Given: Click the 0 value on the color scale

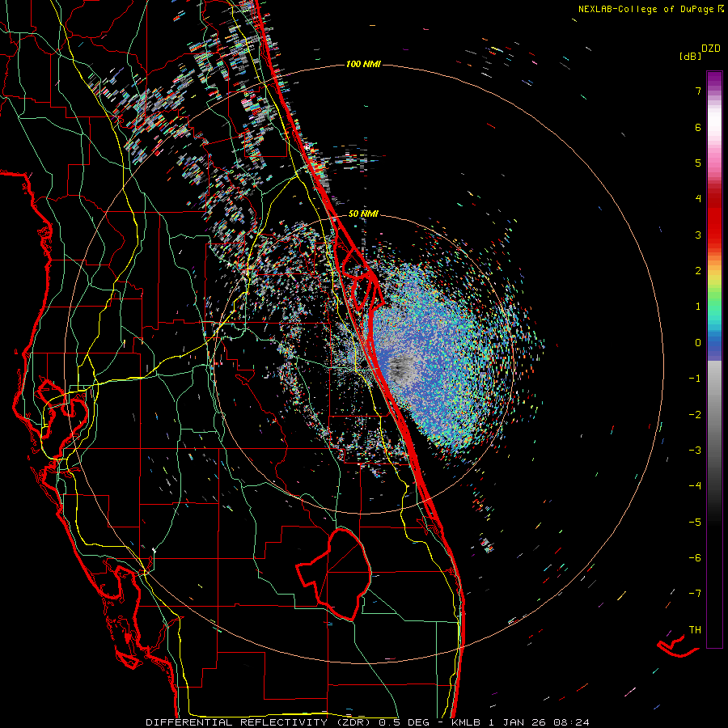Looking at the screenshot, I should [x=698, y=343].
